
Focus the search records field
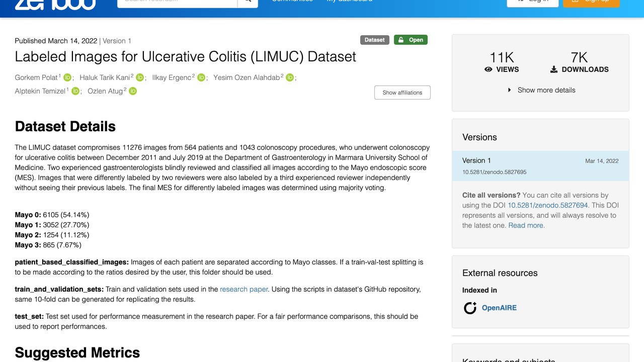[x=177, y=2]
